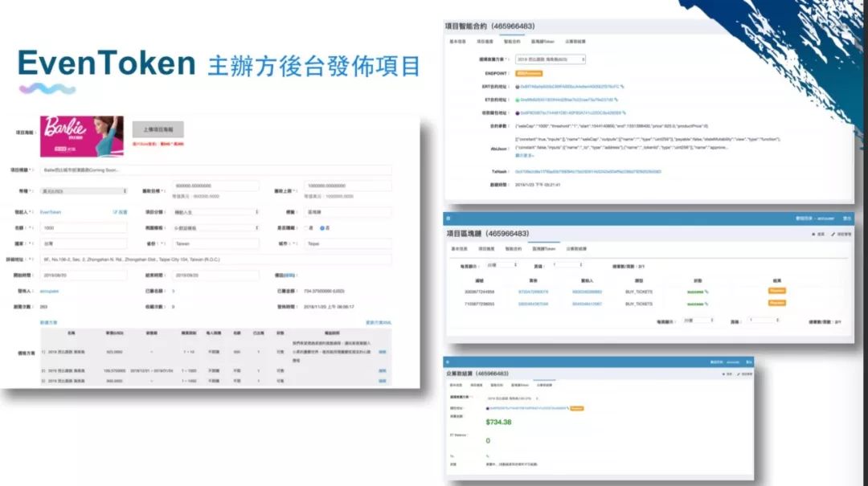Viewport: 868px width, 486px height.
Task: Open second tab in the smart contract panel
Action: tap(485, 42)
